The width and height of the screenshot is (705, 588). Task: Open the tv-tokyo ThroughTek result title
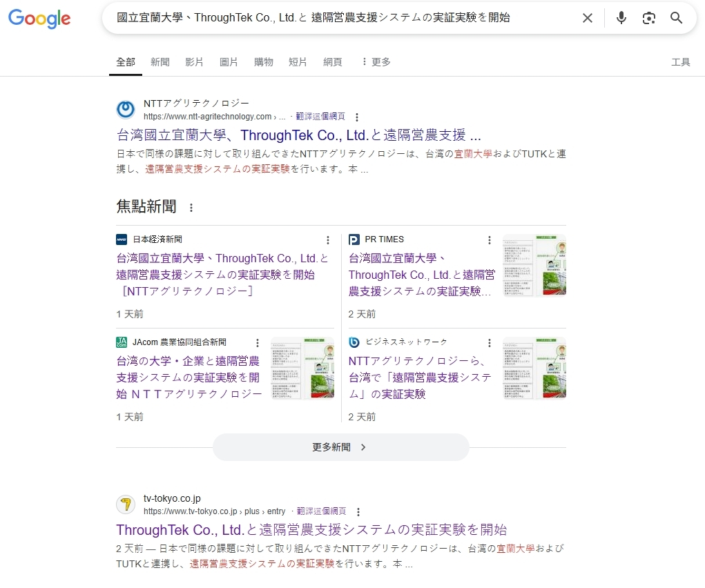(x=311, y=530)
